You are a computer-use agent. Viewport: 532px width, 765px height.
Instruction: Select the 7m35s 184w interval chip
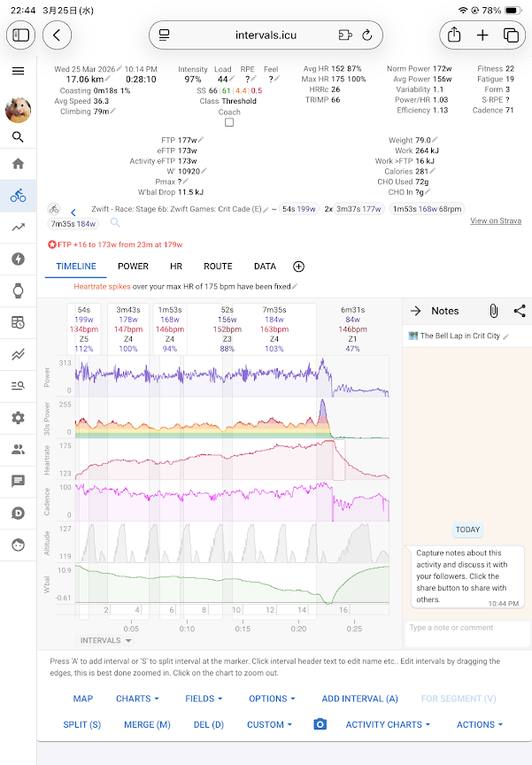click(x=73, y=224)
